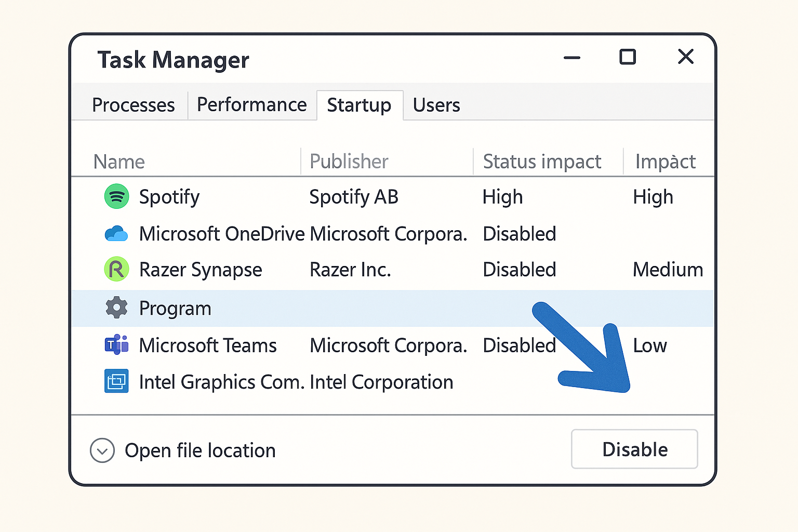798x532 pixels.
Task: Click the Microsoft Teams icon
Action: click(116, 345)
